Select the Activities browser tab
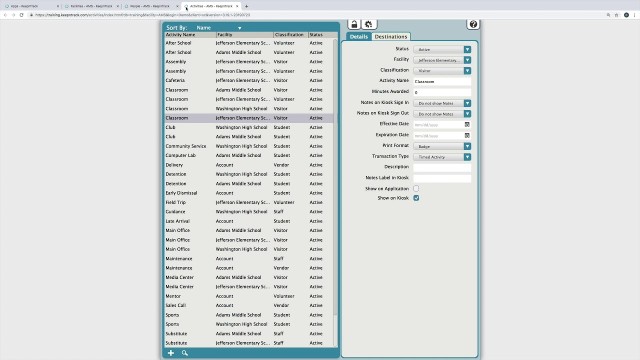The image size is (640, 360). 210,6
